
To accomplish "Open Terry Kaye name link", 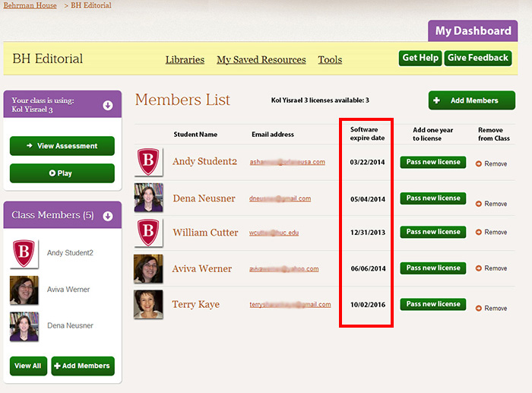I will pyautogui.click(x=196, y=304).
